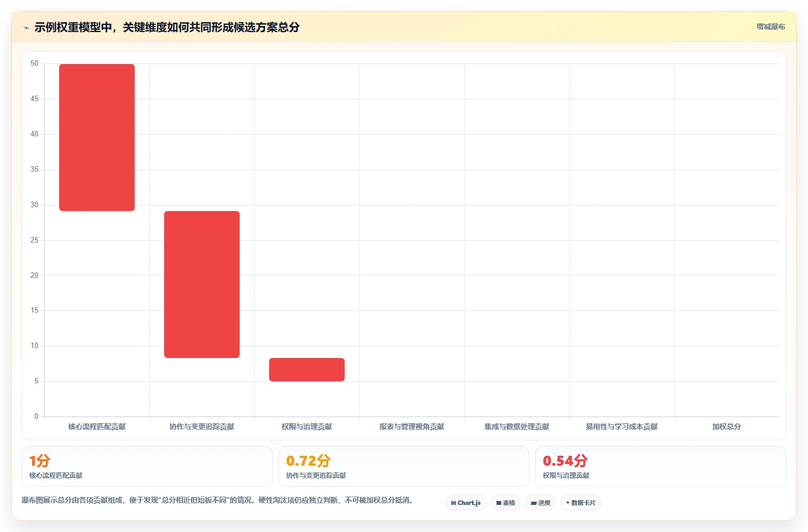Open the 0.72分 协作与变更追踪贡献 data card

tap(403, 466)
